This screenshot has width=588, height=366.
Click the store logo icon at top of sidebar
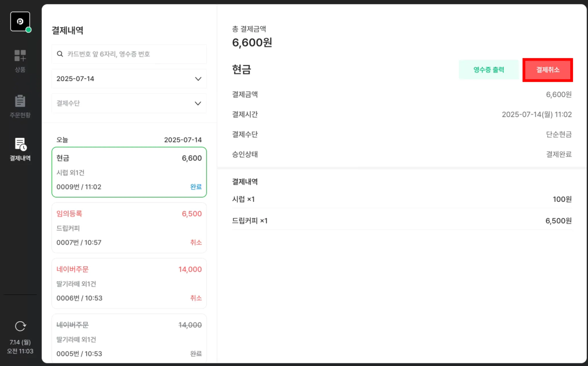coord(20,22)
